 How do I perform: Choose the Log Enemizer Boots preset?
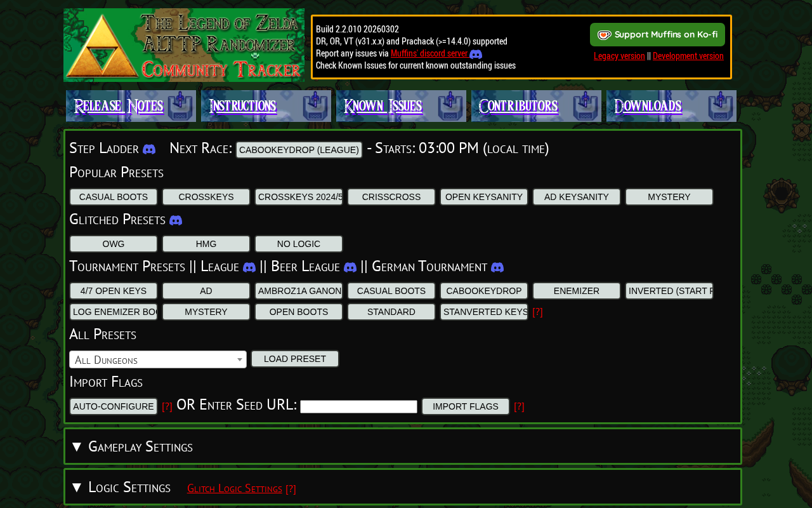pyautogui.click(x=114, y=312)
